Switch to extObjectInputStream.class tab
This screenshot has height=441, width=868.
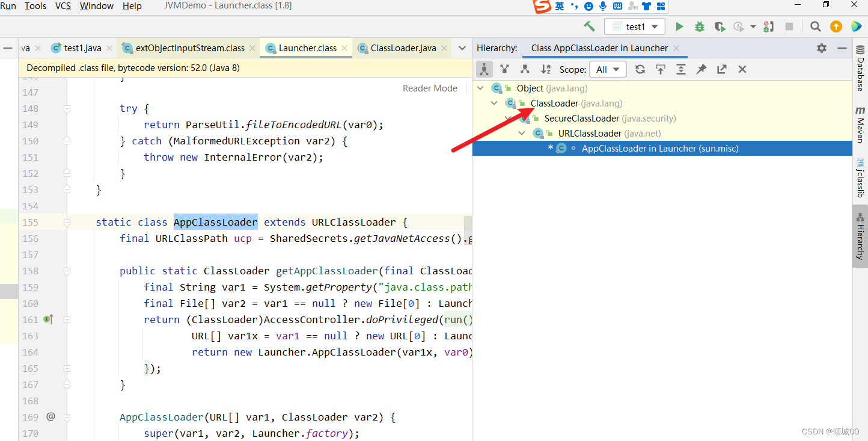click(190, 48)
